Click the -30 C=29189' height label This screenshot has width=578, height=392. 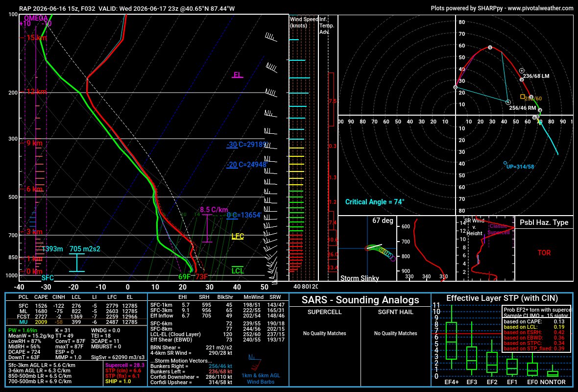point(246,145)
